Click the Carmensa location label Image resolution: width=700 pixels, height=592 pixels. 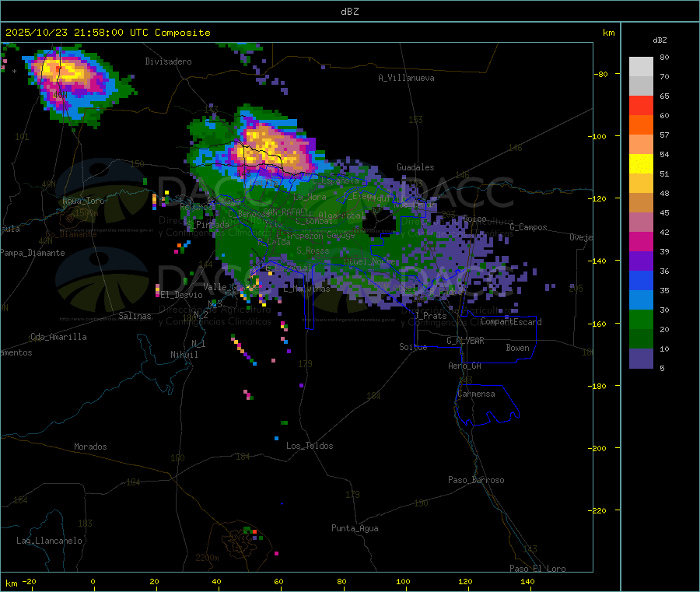click(476, 394)
